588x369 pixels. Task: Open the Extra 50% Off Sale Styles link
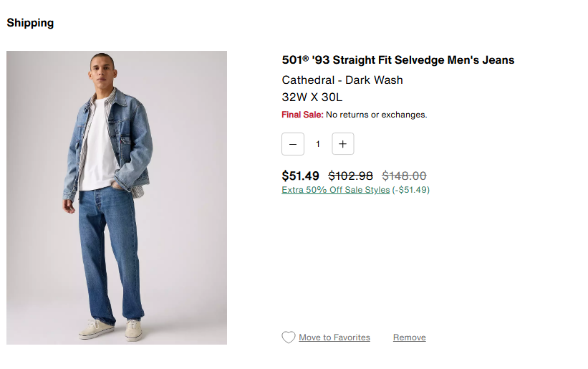[336, 190]
